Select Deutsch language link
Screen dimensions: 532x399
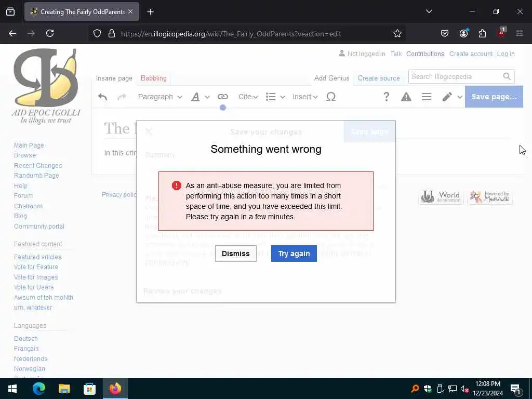click(x=26, y=339)
